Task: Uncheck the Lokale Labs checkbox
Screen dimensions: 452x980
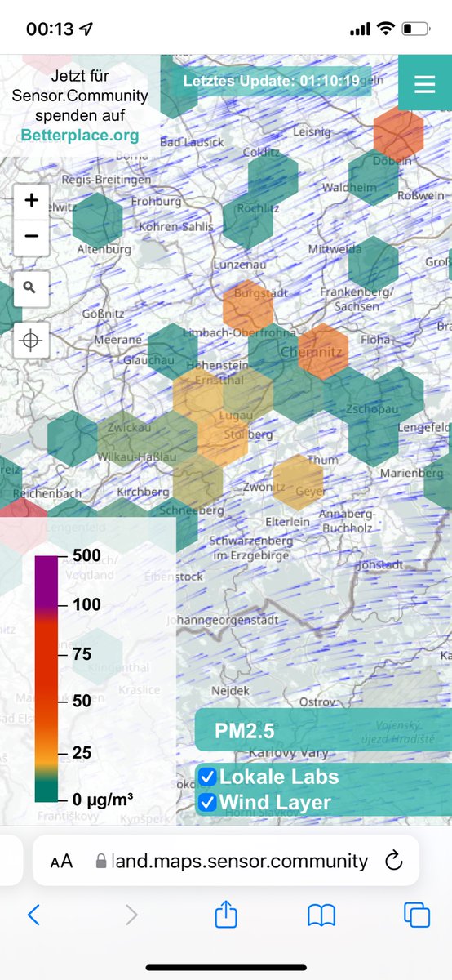Action: (207, 777)
